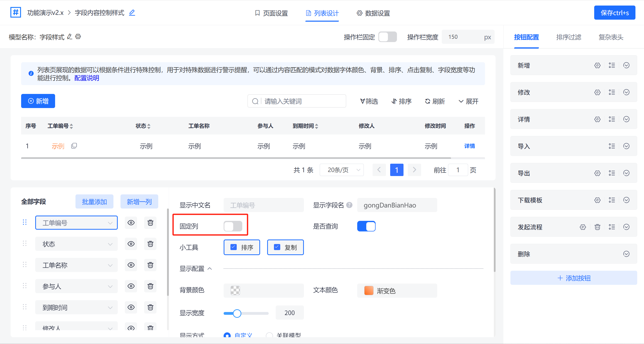
Task: Click copy icon beside 工单编号 sample value
Action: [74, 146]
